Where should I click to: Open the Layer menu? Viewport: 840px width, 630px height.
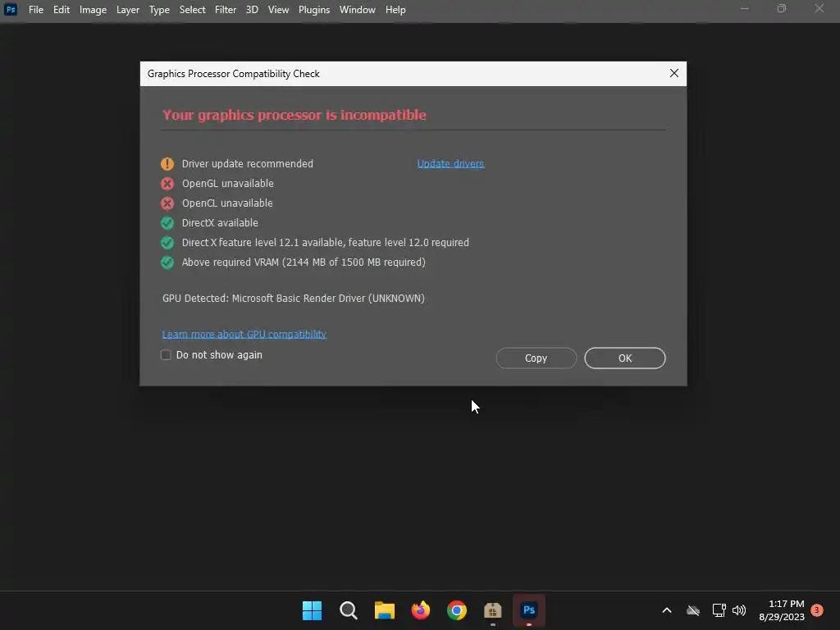[127, 10]
